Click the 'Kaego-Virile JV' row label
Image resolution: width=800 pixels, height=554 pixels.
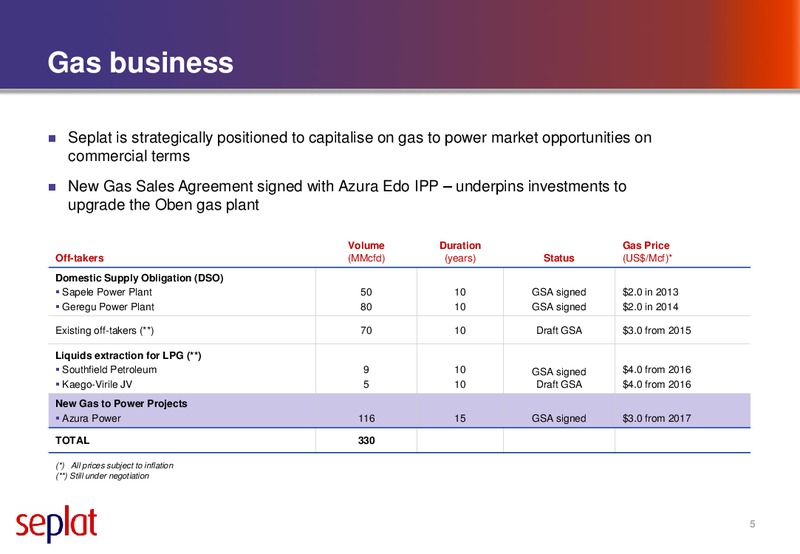97,385
